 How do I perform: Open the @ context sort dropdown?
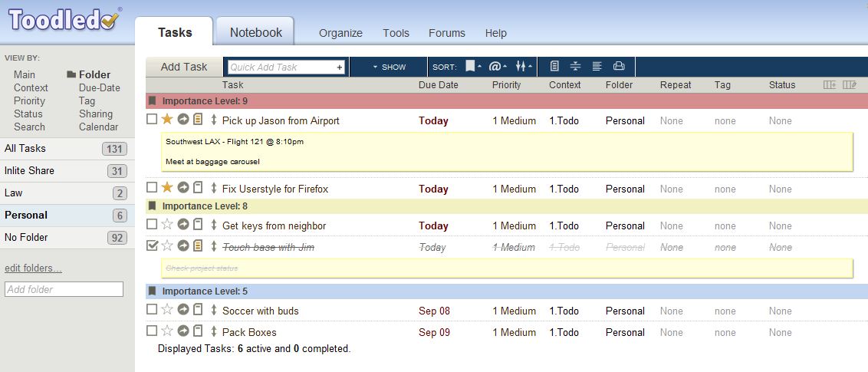498,67
